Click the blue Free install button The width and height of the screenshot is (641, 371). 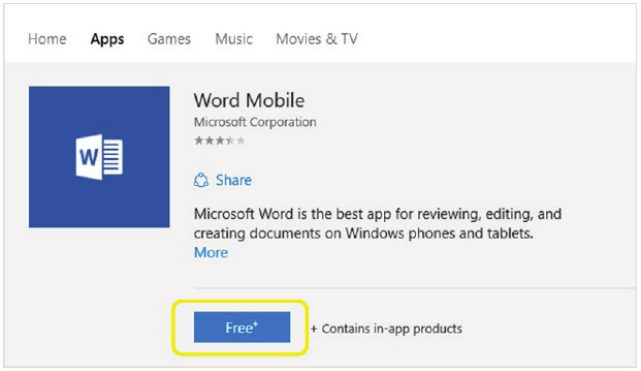click(242, 327)
